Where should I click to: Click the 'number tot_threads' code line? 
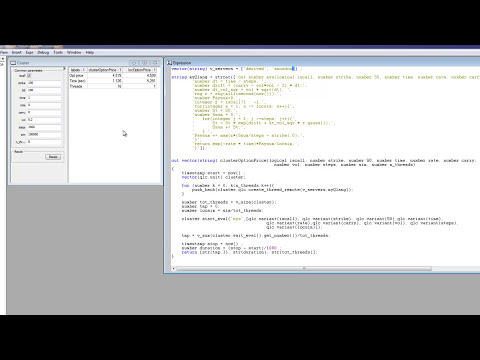229,202
